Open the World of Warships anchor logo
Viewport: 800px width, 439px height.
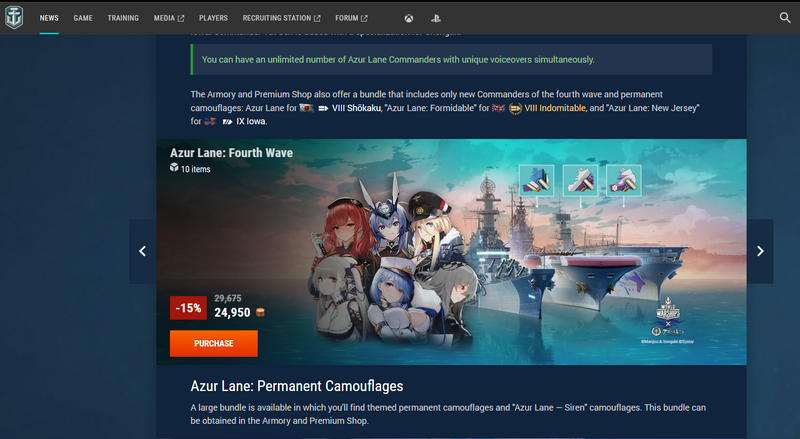[x=14, y=17]
